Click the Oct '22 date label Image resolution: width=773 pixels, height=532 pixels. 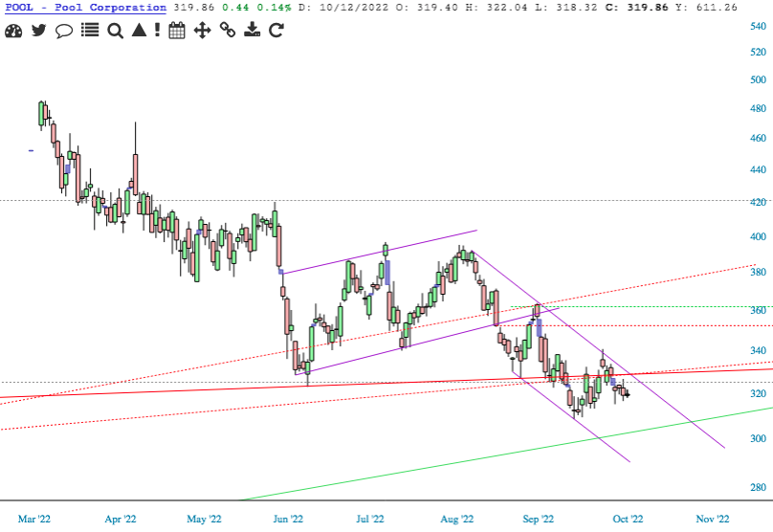[628, 519]
